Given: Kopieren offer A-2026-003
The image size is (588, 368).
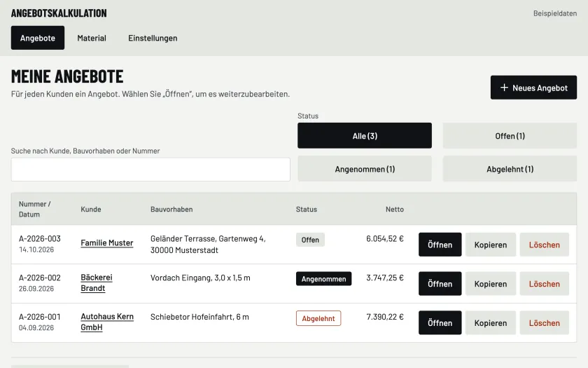Looking at the screenshot, I should pyautogui.click(x=491, y=245).
